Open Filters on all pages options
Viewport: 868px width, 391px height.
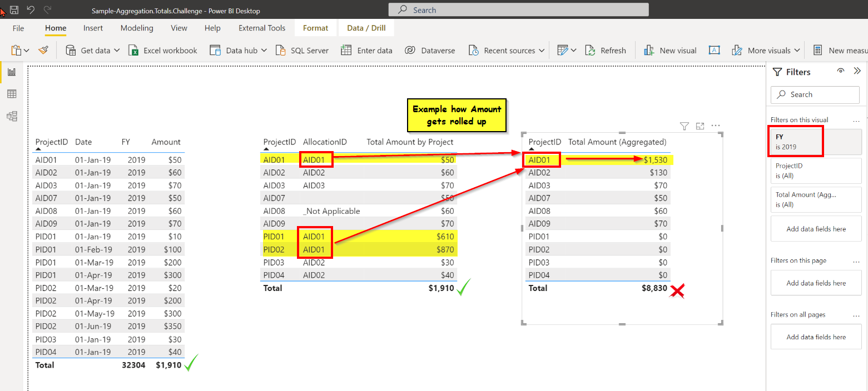click(x=856, y=315)
